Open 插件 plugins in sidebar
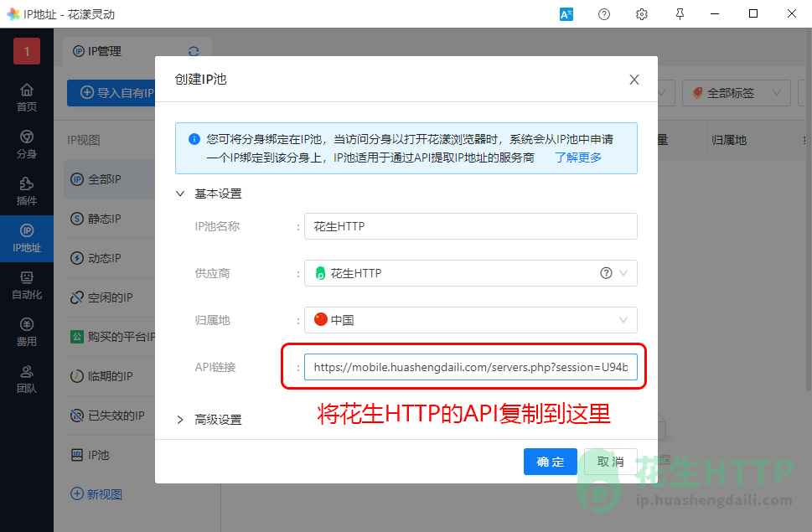Image resolution: width=812 pixels, height=532 pixels. pyautogui.click(x=27, y=192)
